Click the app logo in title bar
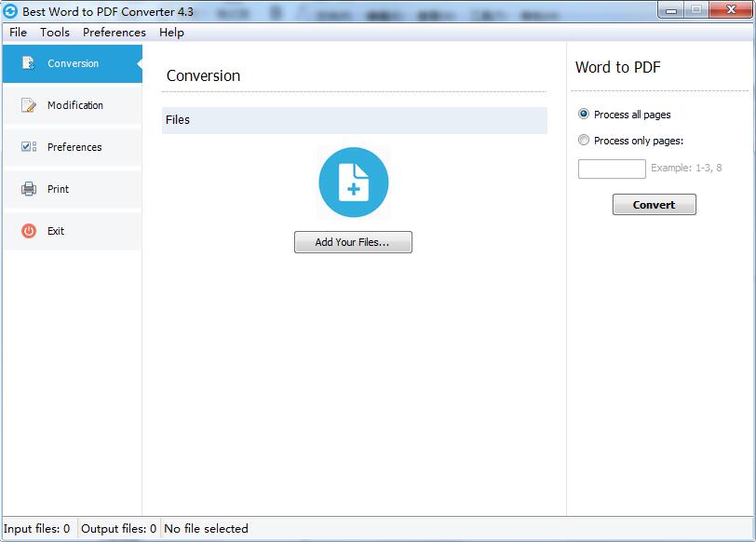This screenshot has width=756, height=542. [10, 11]
